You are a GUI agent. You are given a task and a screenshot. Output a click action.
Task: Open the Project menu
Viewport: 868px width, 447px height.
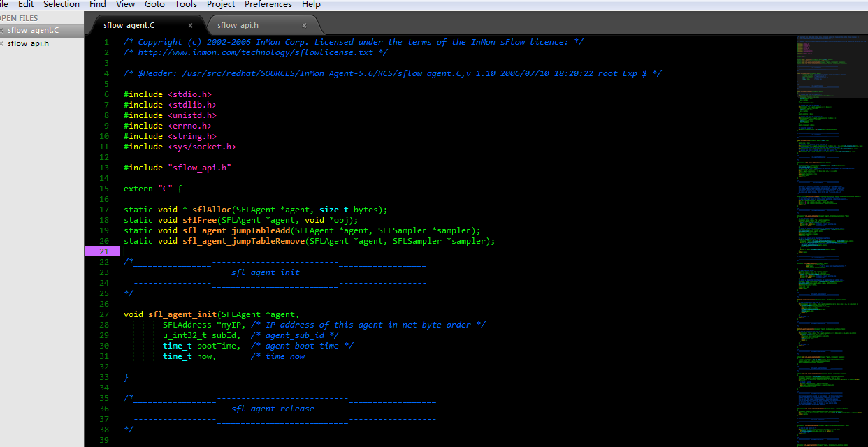[x=221, y=4]
